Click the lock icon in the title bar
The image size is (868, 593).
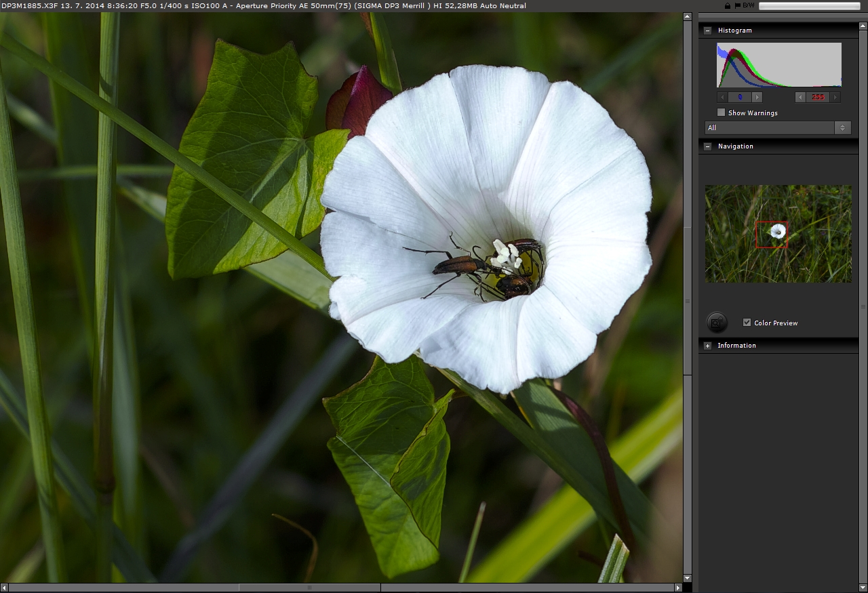coord(728,5)
